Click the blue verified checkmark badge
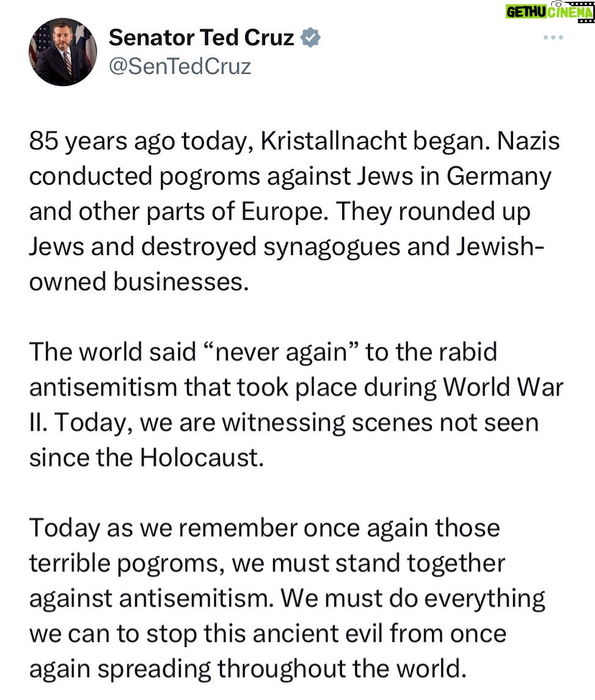 [312, 39]
